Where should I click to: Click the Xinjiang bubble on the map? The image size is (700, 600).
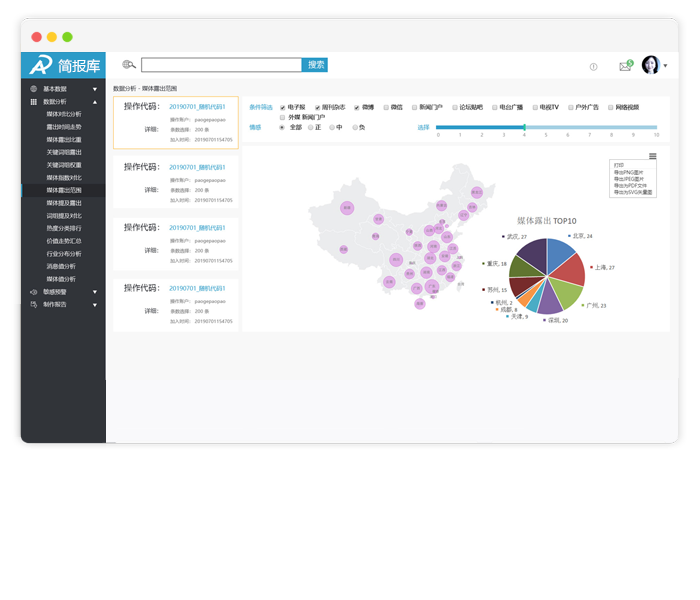tap(347, 208)
